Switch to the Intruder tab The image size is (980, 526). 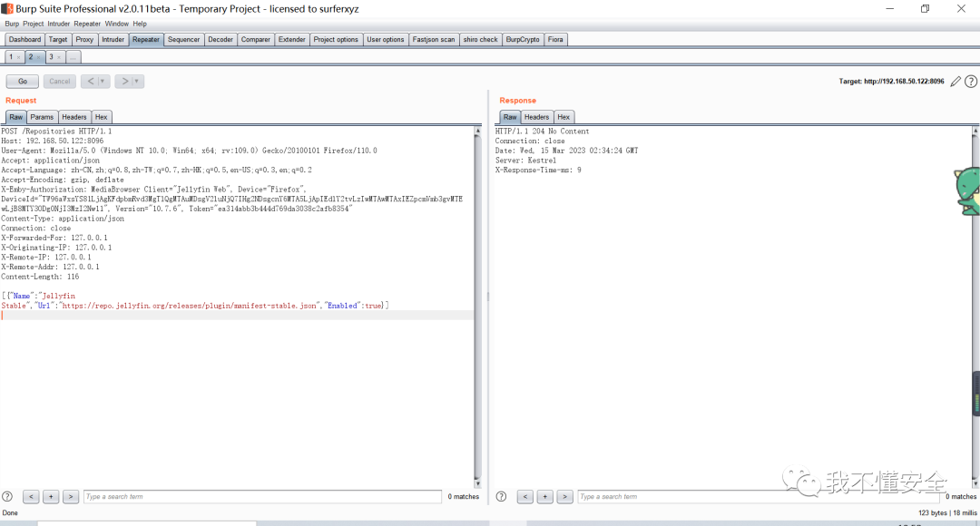pyautogui.click(x=113, y=39)
